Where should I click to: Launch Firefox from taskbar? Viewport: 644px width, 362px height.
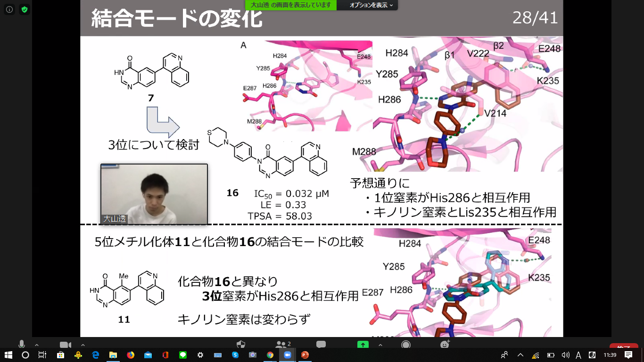pos(131,355)
